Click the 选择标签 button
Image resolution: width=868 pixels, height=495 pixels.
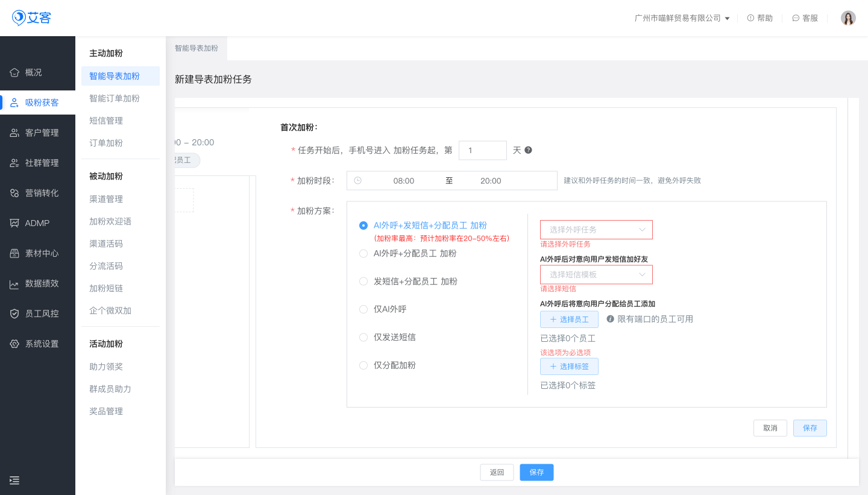(x=569, y=367)
